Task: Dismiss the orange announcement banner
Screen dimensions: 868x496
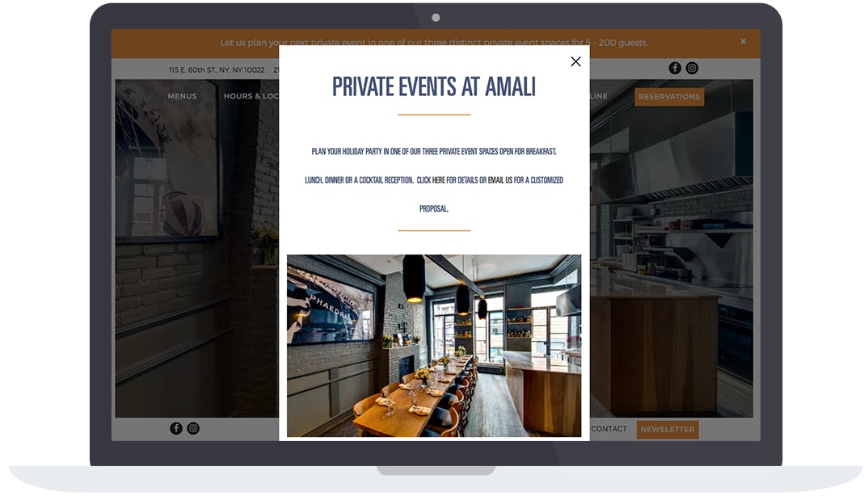Action: pyautogui.click(x=743, y=41)
